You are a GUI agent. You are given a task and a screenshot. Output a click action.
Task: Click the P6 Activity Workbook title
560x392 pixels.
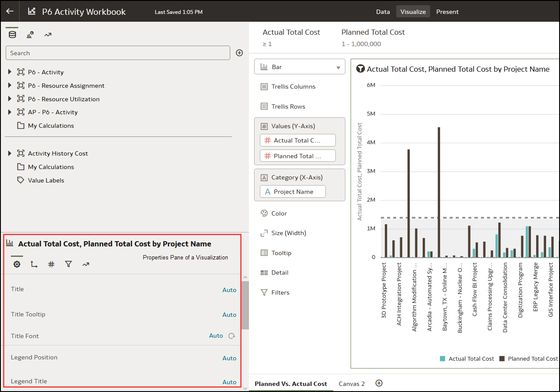(x=84, y=12)
